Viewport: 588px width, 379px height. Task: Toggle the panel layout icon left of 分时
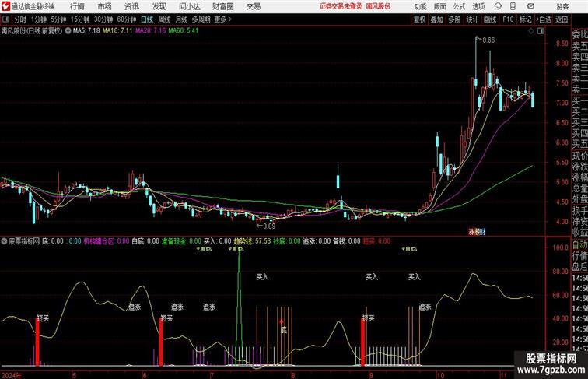(x=5, y=19)
